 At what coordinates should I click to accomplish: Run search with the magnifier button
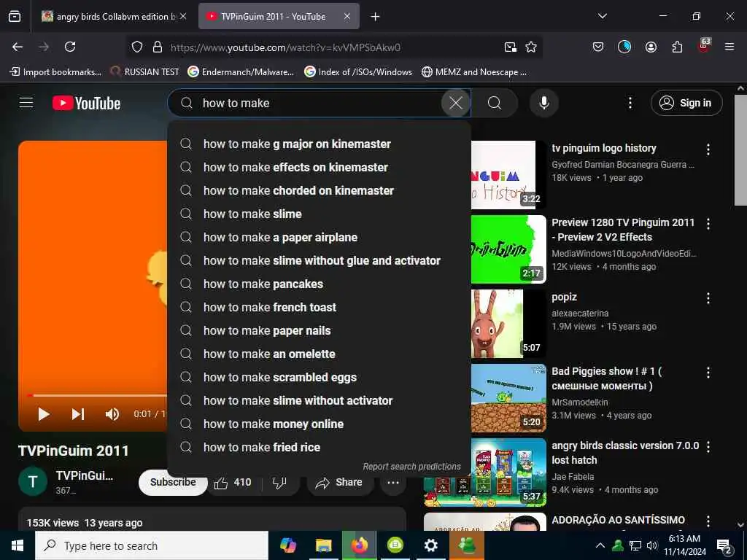point(495,103)
